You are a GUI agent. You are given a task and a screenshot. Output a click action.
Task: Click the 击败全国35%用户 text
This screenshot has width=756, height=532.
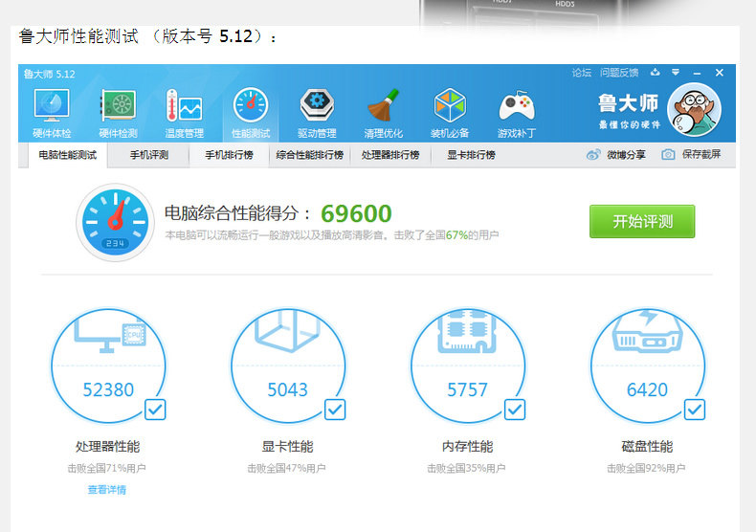tap(466, 468)
